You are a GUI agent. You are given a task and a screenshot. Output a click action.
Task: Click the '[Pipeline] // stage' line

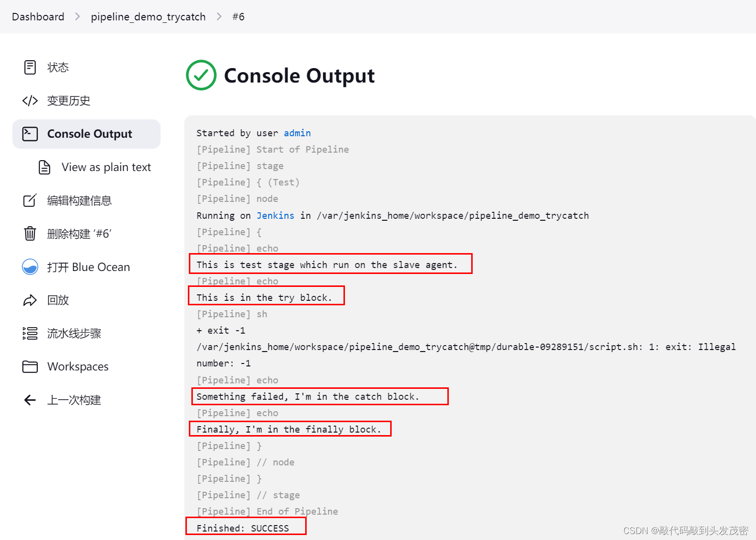pyautogui.click(x=248, y=495)
